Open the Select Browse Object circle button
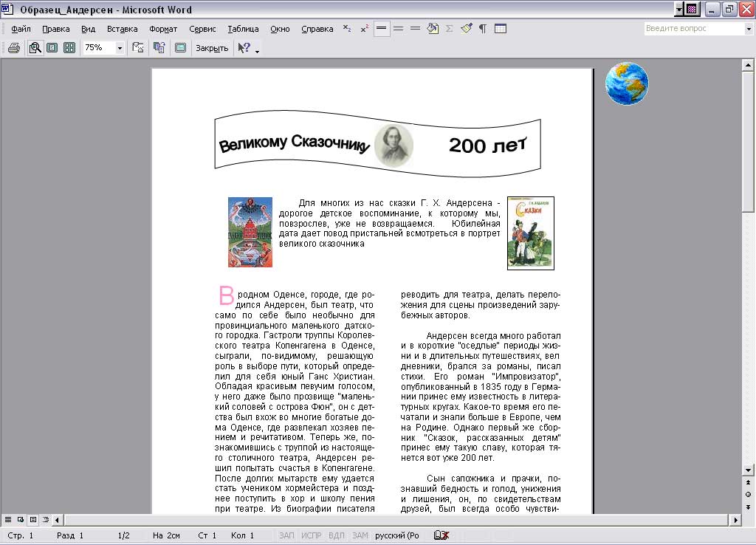 click(748, 494)
